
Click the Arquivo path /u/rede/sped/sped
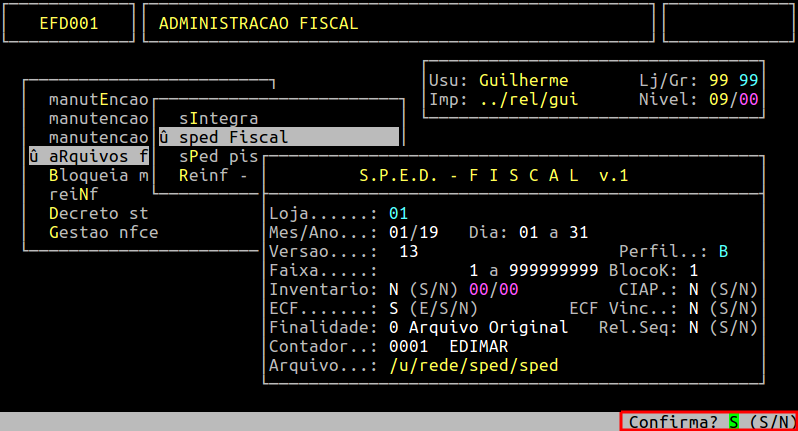tap(473, 365)
